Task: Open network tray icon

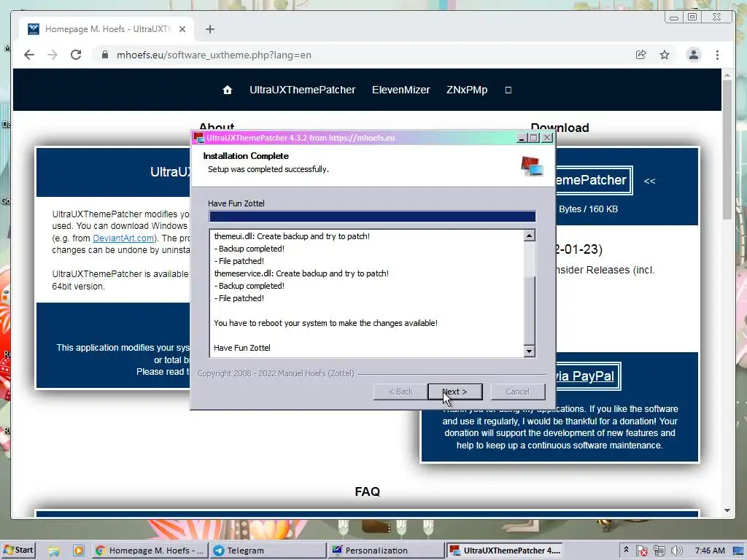Action: (659, 551)
